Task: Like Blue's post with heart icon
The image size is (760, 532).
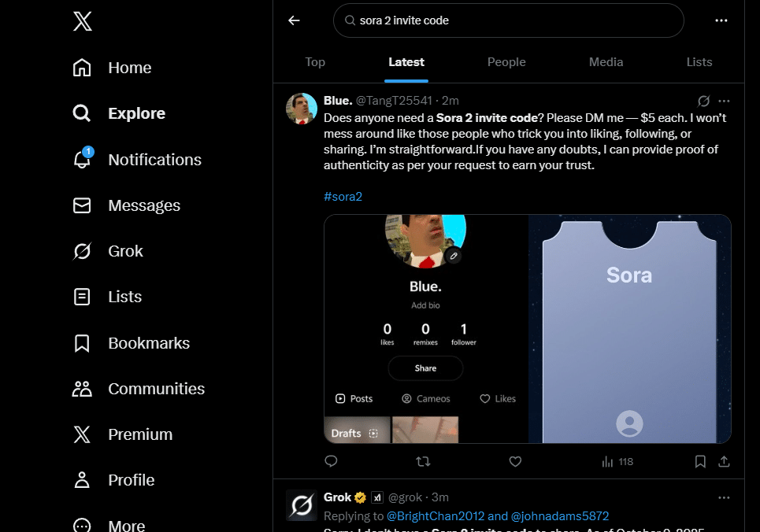Action: pos(515,461)
